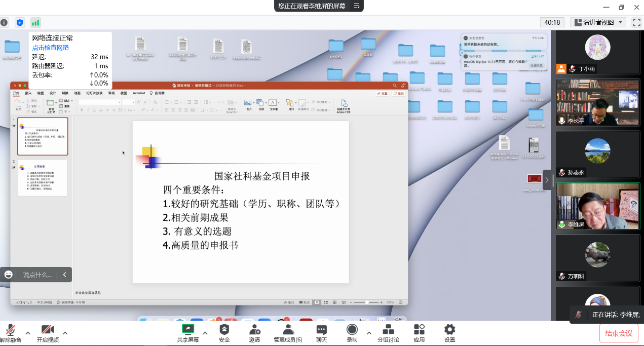Open the 分组讨论 breakout panel
The width and height of the screenshot is (644, 346).
388,333
